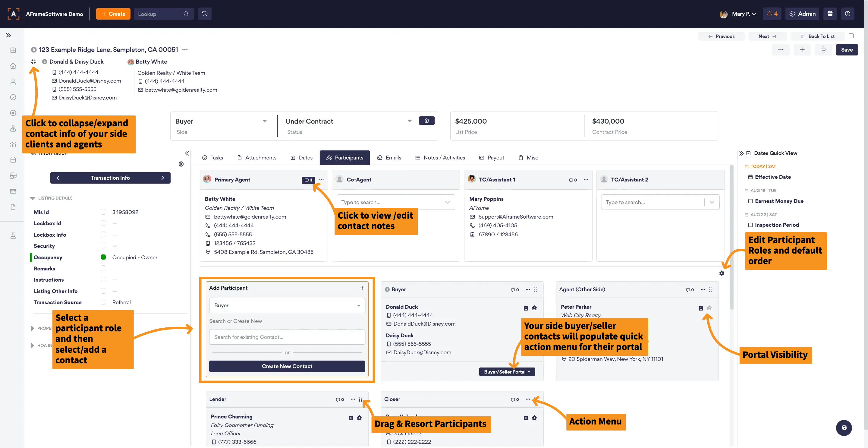The height and width of the screenshot is (448, 868).
Task: Open the dashboard grid icon in sidebar
Action: point(13,50)
